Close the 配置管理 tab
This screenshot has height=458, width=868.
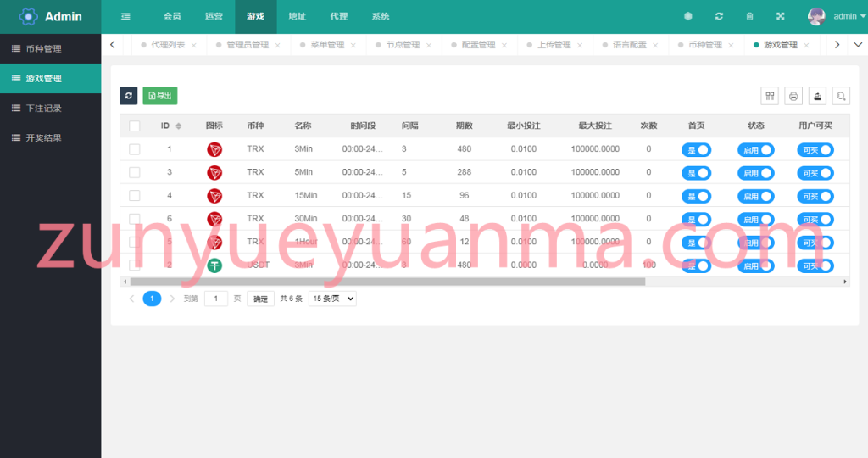(504, 46)
